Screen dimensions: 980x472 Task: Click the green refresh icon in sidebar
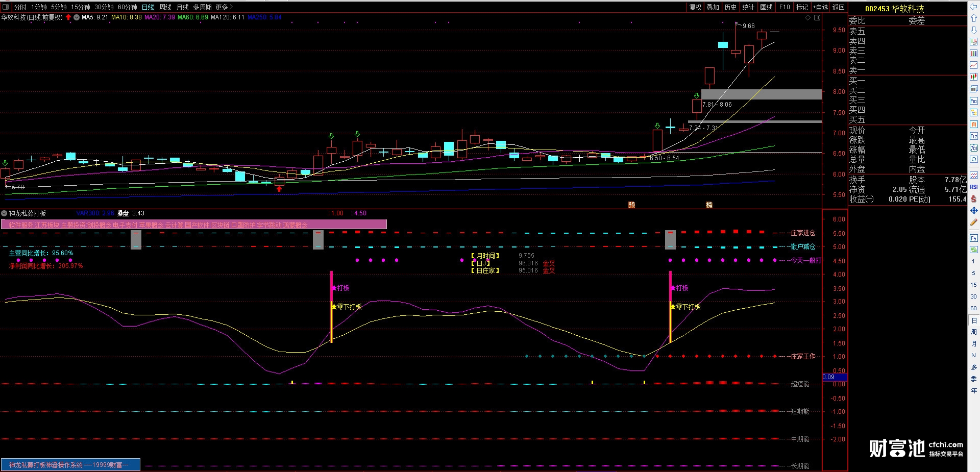(973, 250)
